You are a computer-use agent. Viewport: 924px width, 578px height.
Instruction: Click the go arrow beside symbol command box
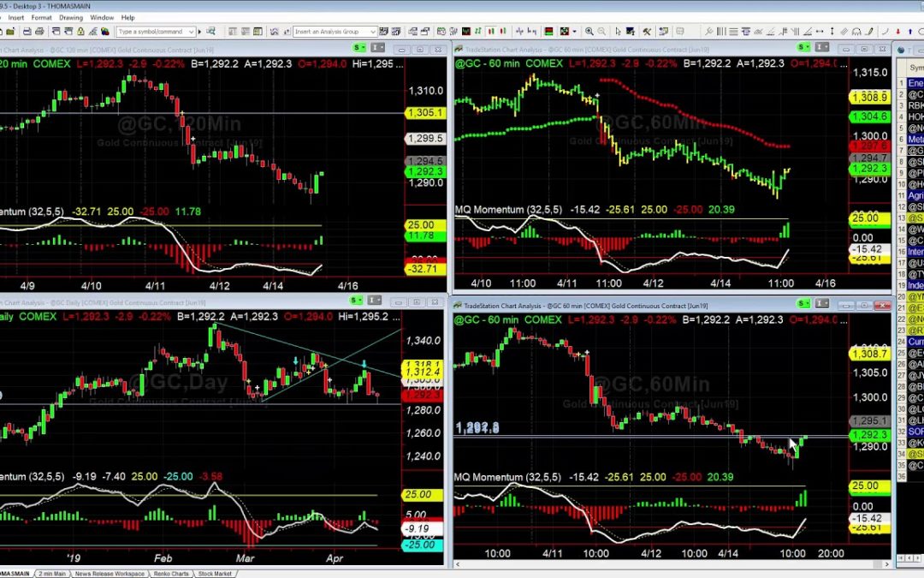point(199,32)
